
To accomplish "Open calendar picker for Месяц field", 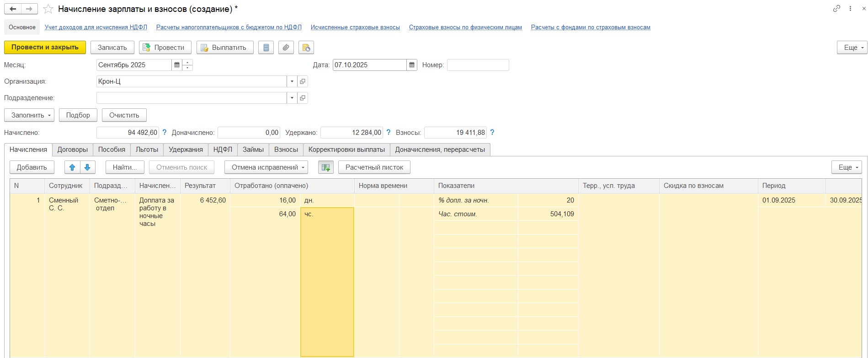I will click(177, 65).
